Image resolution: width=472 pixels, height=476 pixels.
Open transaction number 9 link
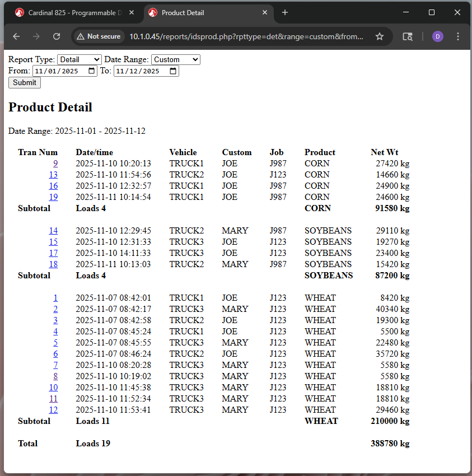pyautogui.click(x=55, y=164)
